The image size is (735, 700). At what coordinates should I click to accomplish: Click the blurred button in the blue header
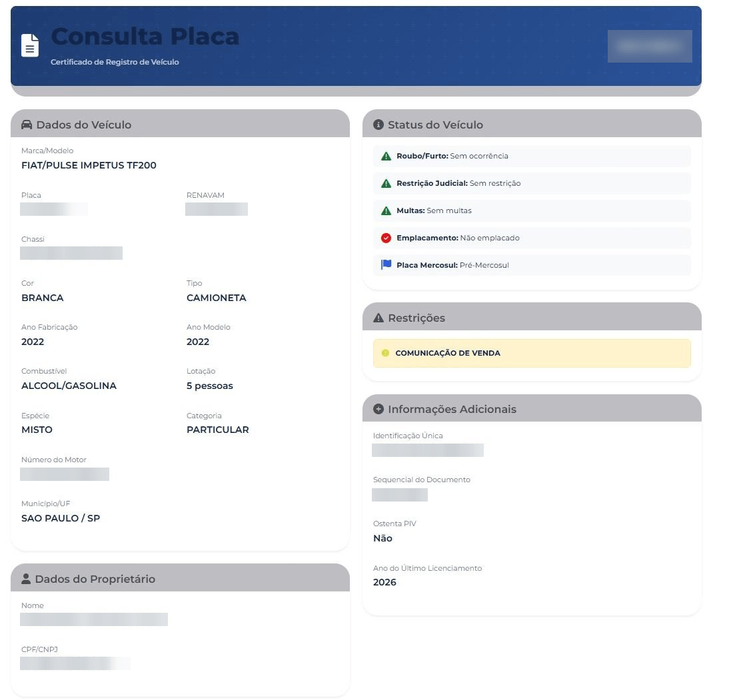(x=650, y=46)
